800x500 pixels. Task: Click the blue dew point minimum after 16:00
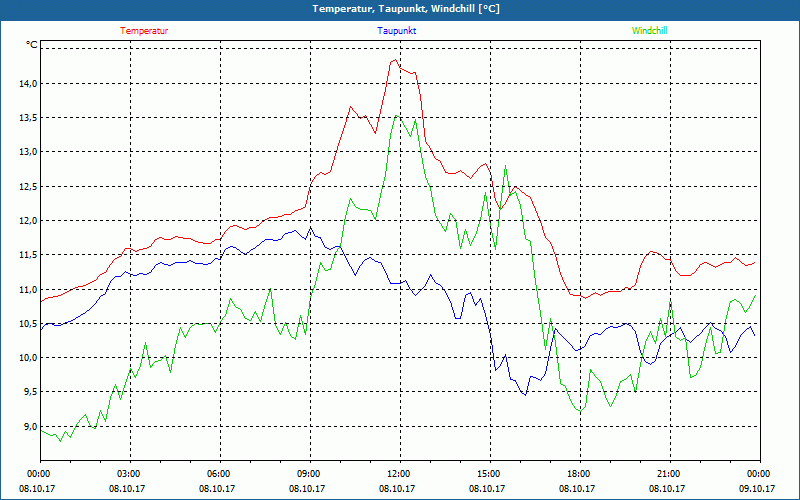(525, 395)
